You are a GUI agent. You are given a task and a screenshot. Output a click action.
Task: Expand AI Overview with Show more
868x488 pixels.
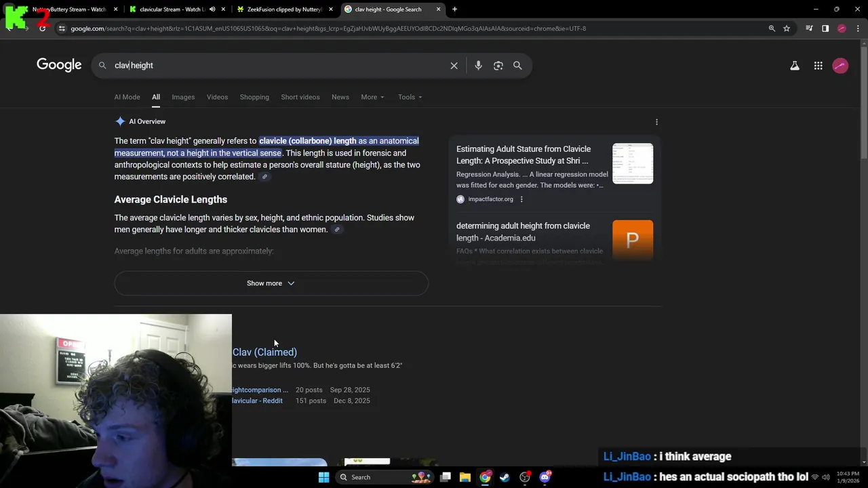coord(271,283)
